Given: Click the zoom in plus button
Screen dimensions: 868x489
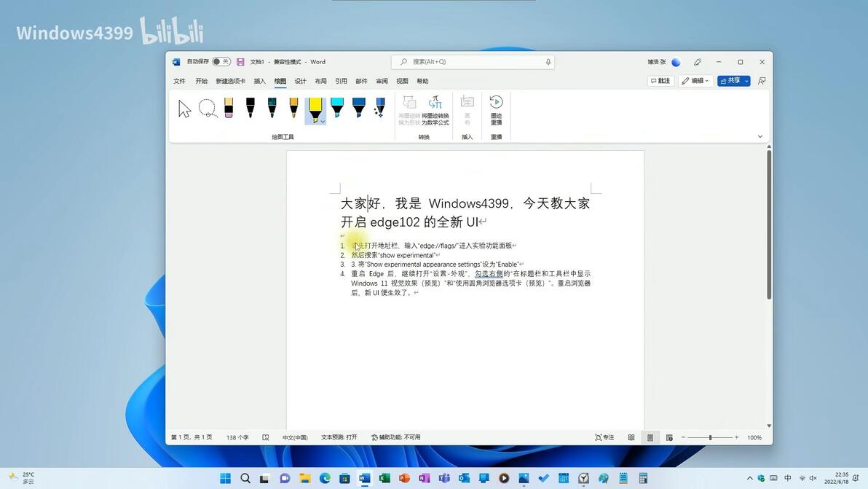Looking at the screenshot, I should click(736, 437).
